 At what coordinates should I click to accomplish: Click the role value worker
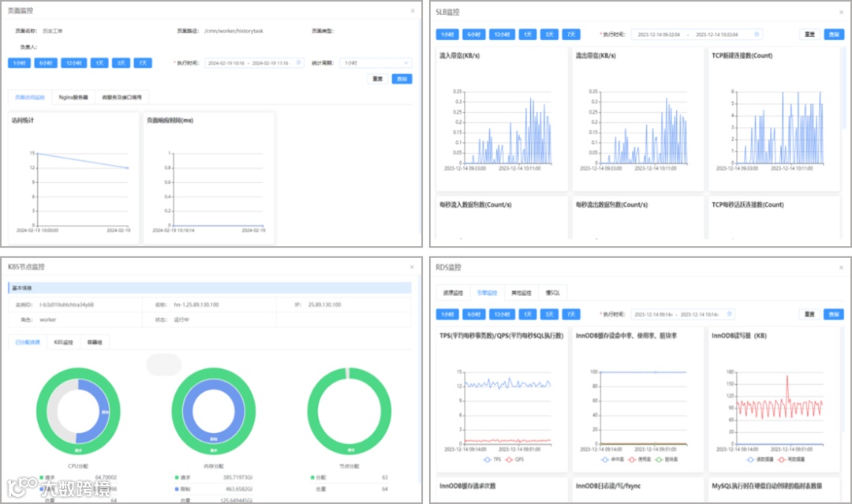[47, 320]
